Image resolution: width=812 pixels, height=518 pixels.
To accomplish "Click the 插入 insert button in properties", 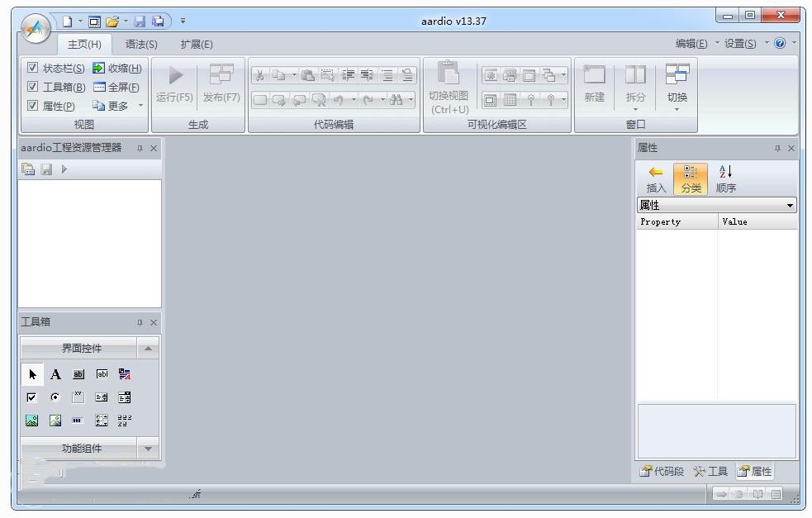I will [x=656, y=178].
